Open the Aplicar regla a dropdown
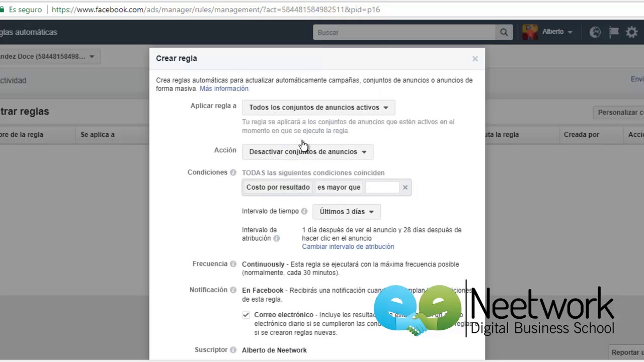The image size is (644, 362). 318,108
